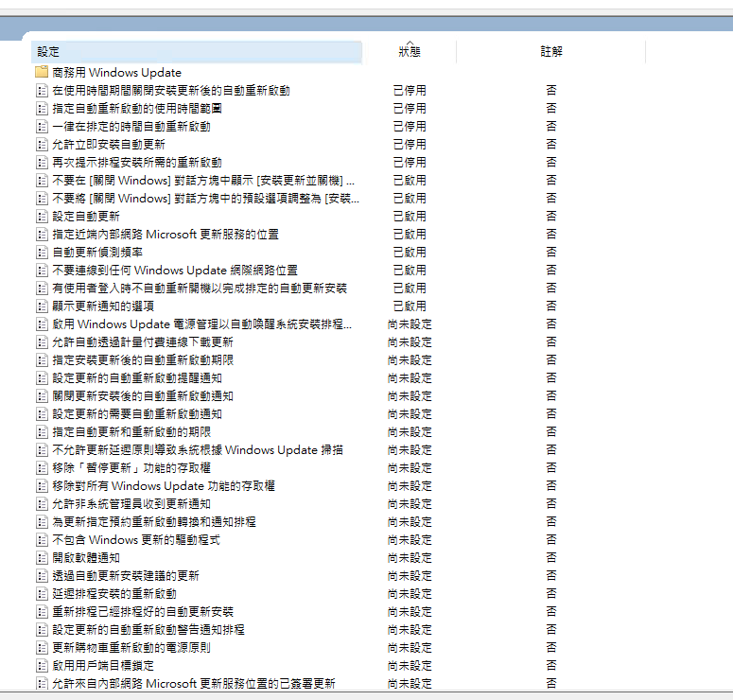Viewport: 733px width, 700px height.
Task: Click policy icon beside 在使用時間期間關閉安裝更新後的自動重新啟動
Action: pyautogui.click(x=42, y=90)
